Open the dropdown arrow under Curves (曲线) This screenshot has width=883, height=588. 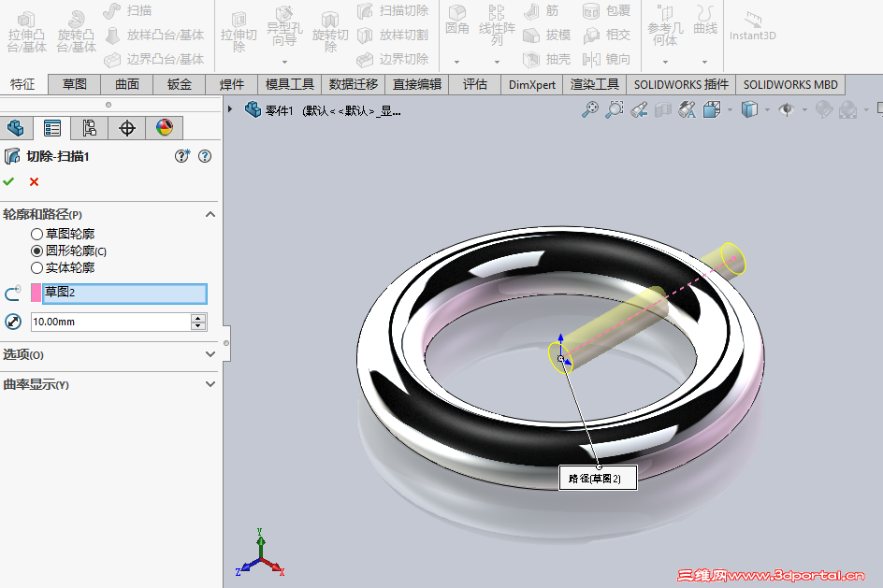(x=705, y=62)
